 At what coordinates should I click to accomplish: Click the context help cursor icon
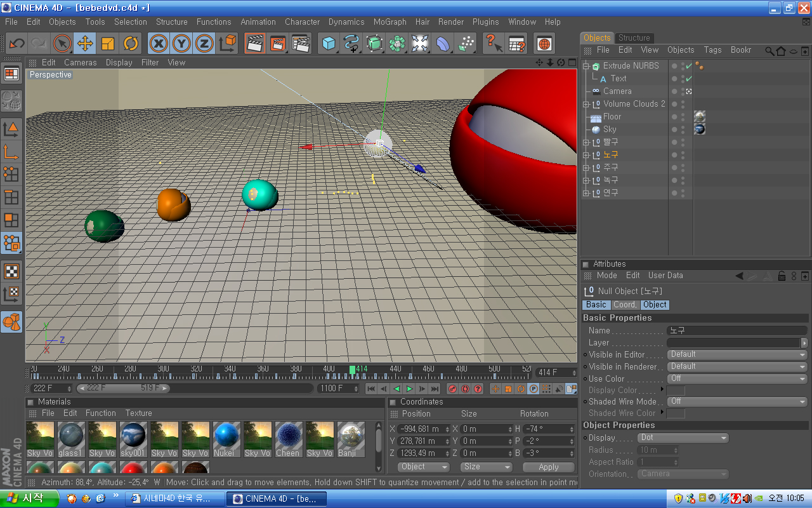tap(494, 43)
